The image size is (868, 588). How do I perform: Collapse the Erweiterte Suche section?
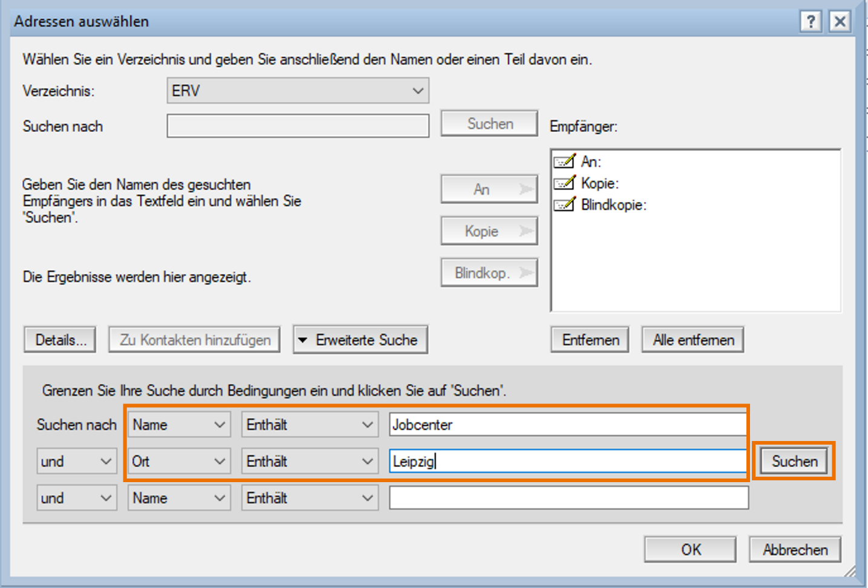click(x=360, y=340)
